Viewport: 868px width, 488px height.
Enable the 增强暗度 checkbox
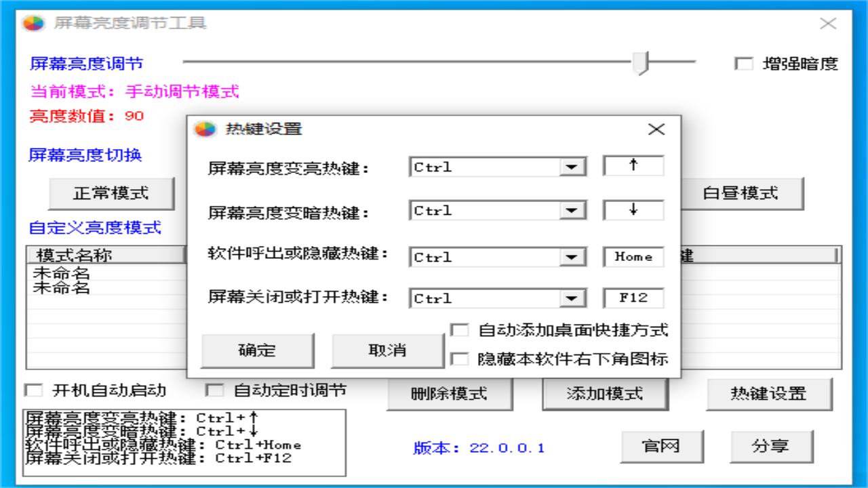pyautogui.click(x=743, y=64)
